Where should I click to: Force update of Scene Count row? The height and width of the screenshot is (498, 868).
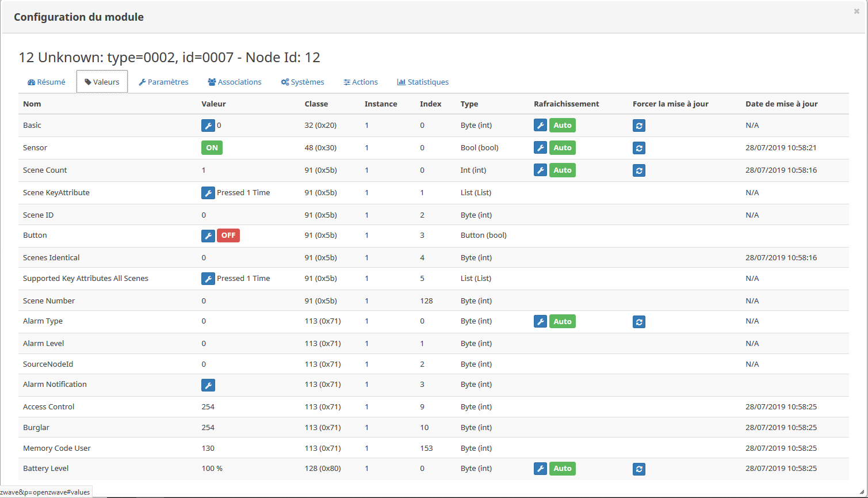tap(639, 170)
